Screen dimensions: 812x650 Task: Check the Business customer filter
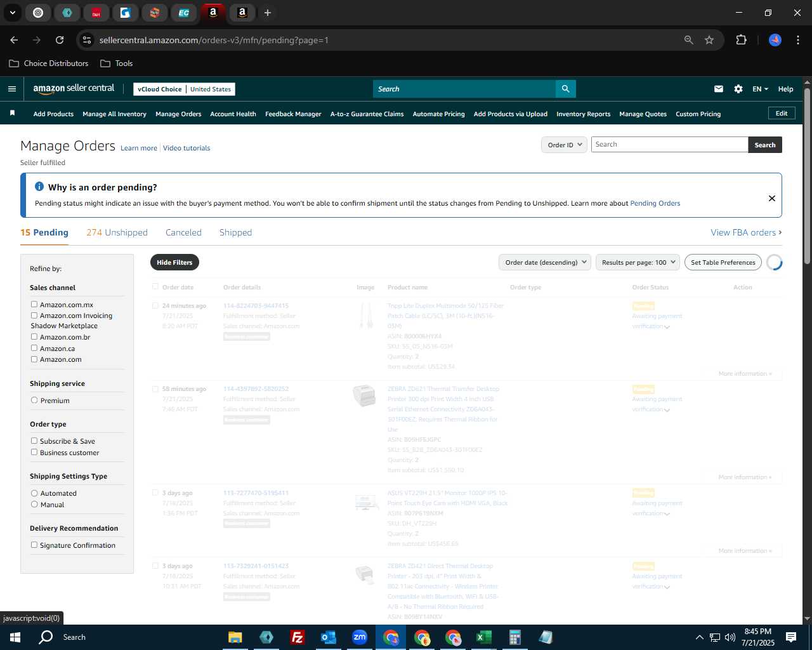tap(34, 452)
